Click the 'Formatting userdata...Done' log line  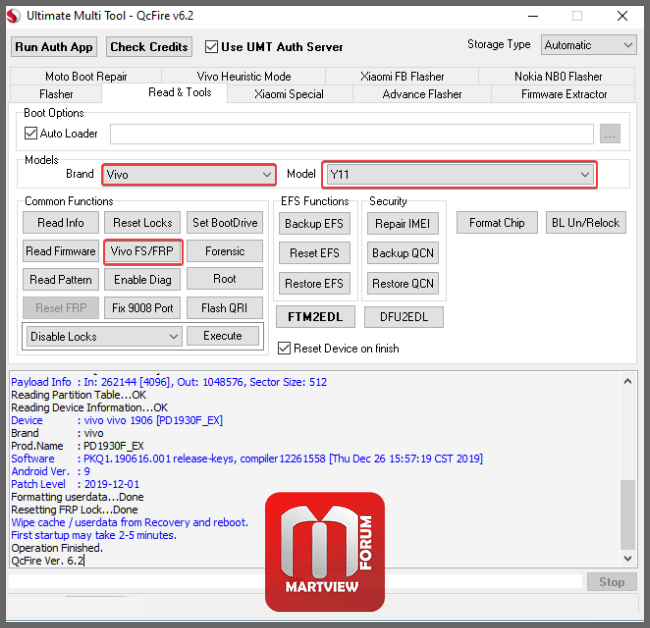coord(78,497)
